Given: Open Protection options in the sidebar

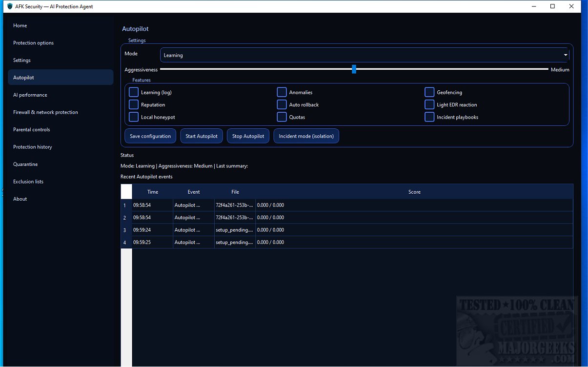Looking at the screenshot, I should 33,43.
